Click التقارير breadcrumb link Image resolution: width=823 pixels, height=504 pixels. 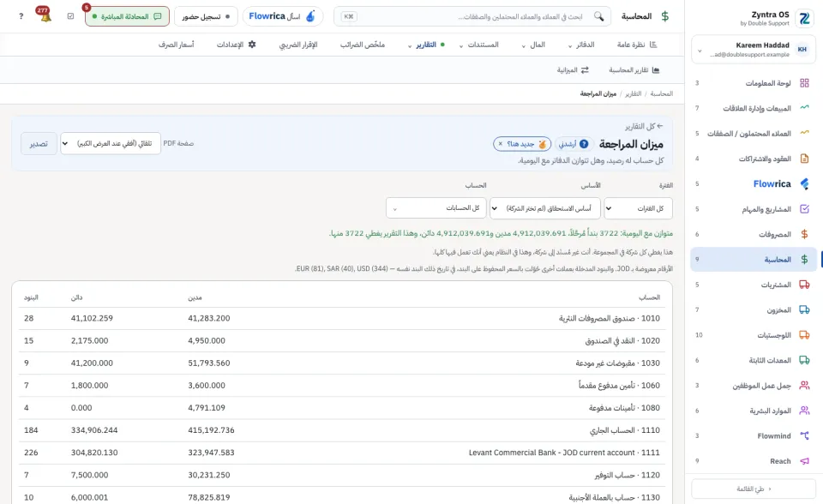pyautogui.click(x=633, y=93)
